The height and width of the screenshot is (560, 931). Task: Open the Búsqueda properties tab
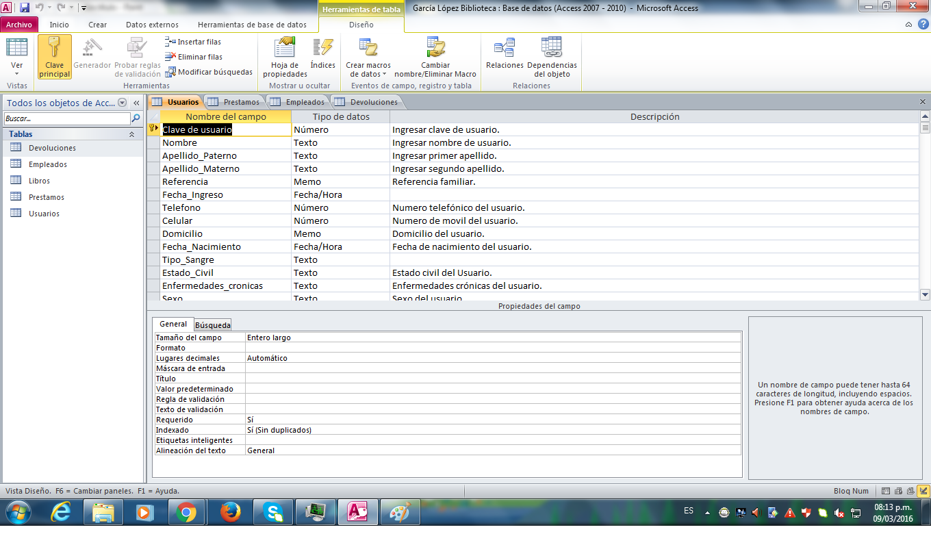[x=212, y=324]
